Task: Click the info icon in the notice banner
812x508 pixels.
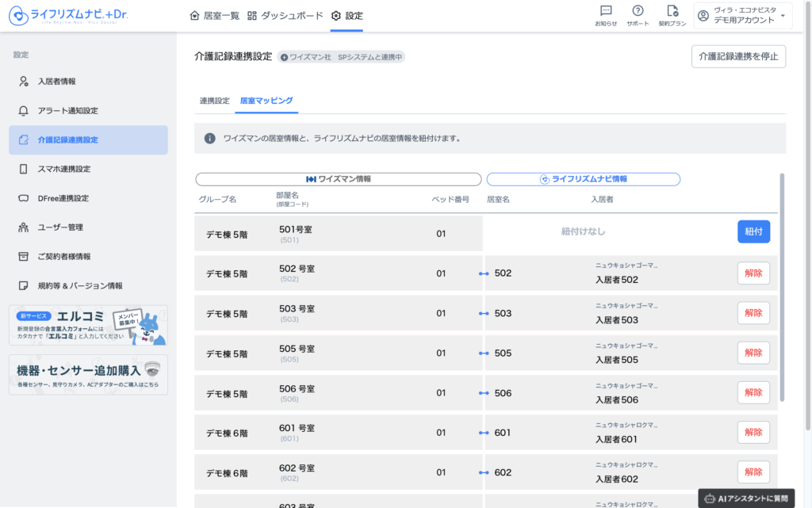Action: click(210, 138)
